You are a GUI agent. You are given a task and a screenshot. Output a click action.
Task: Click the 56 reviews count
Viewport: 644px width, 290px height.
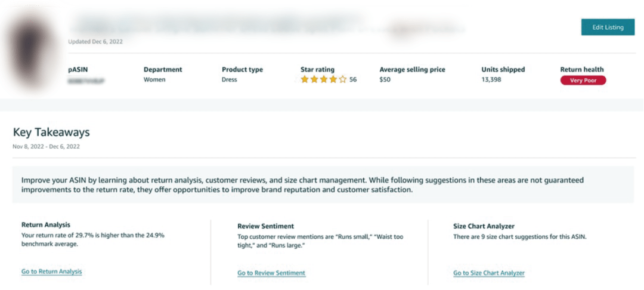[x=353, y=79]
